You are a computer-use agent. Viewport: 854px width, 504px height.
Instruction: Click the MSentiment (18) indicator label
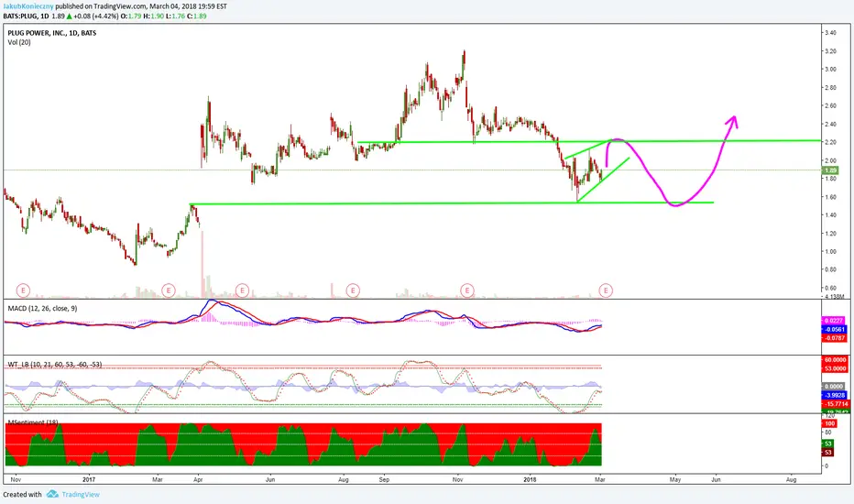click(33, 422)
